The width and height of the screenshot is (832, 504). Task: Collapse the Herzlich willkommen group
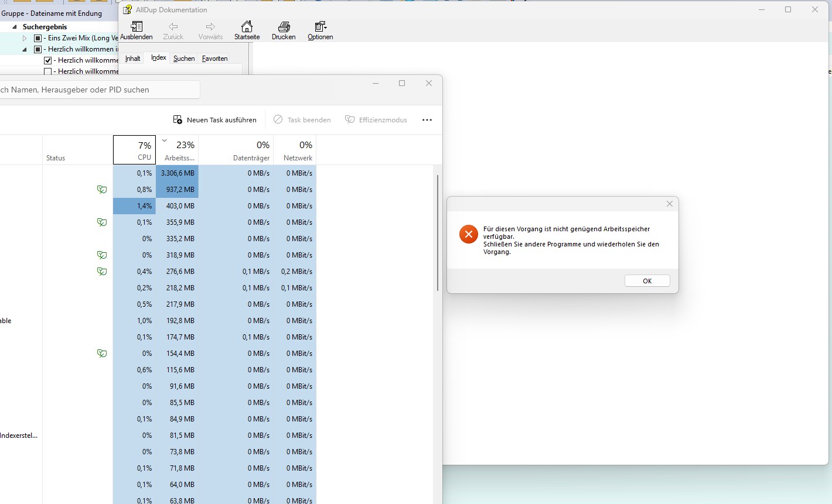(25, 49)
